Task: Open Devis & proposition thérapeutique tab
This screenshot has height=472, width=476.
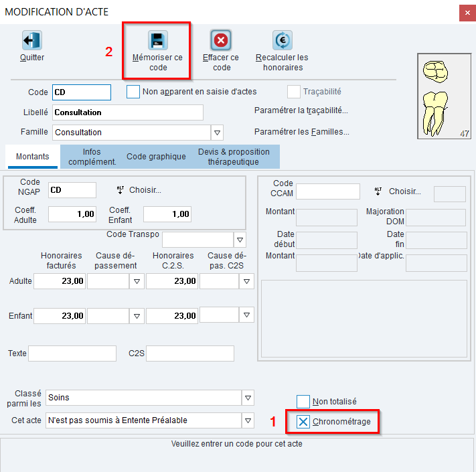Action: 234,157
